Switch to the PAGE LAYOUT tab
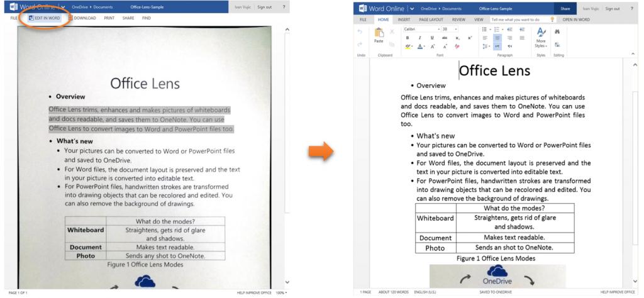This screenshot has height=298, width=644. pyautogui.click(x=431, y=19)
